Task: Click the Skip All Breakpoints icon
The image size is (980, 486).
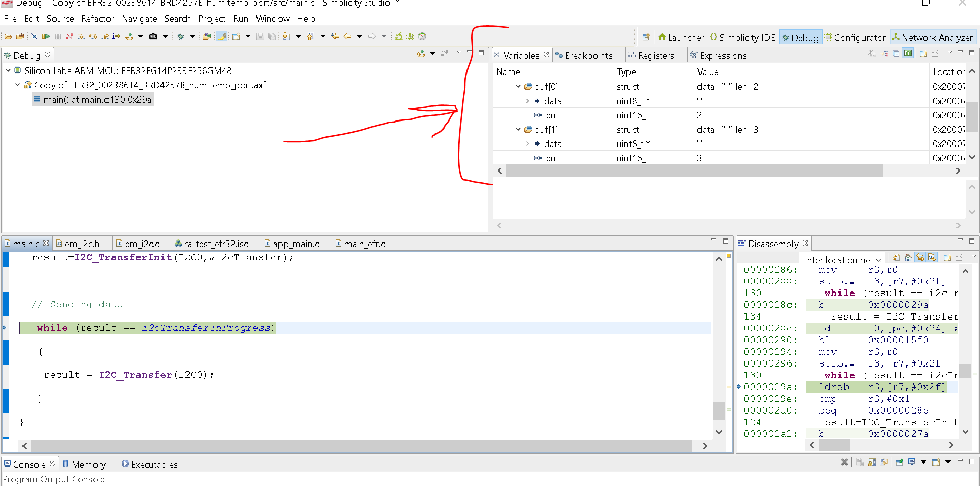Action: (34, 36)
